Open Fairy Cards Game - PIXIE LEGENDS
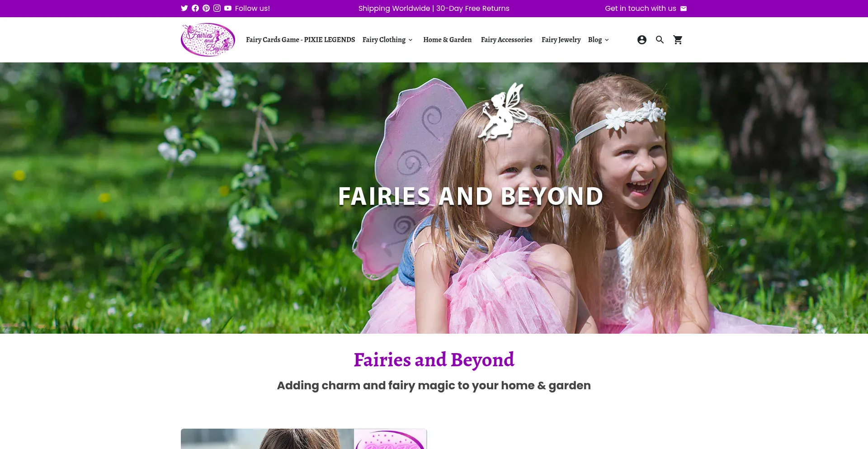This screenshot has width=868, height=449. (x=300, y=40)
